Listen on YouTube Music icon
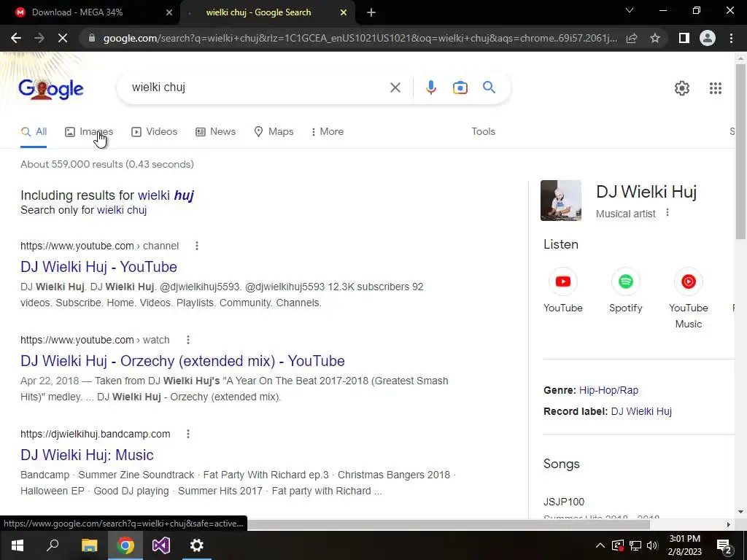The width and height of the screenshot is (747, 560). tap(689, 281)
